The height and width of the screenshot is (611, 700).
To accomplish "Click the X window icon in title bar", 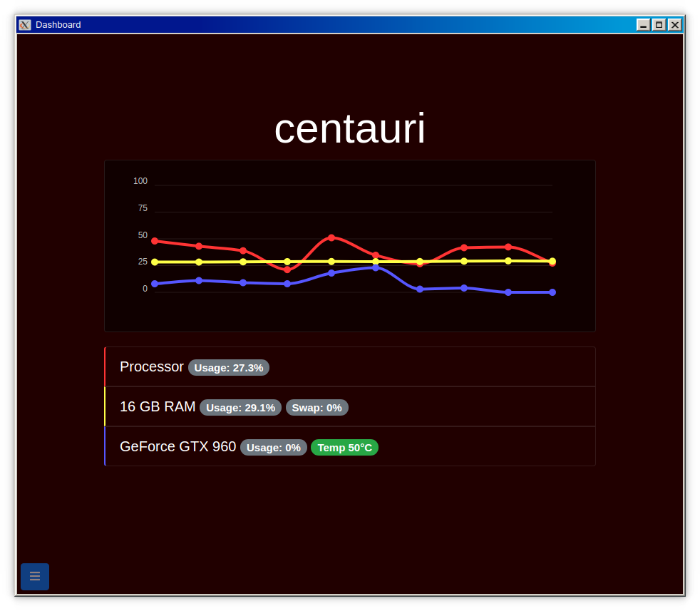I will coord(25,25).
